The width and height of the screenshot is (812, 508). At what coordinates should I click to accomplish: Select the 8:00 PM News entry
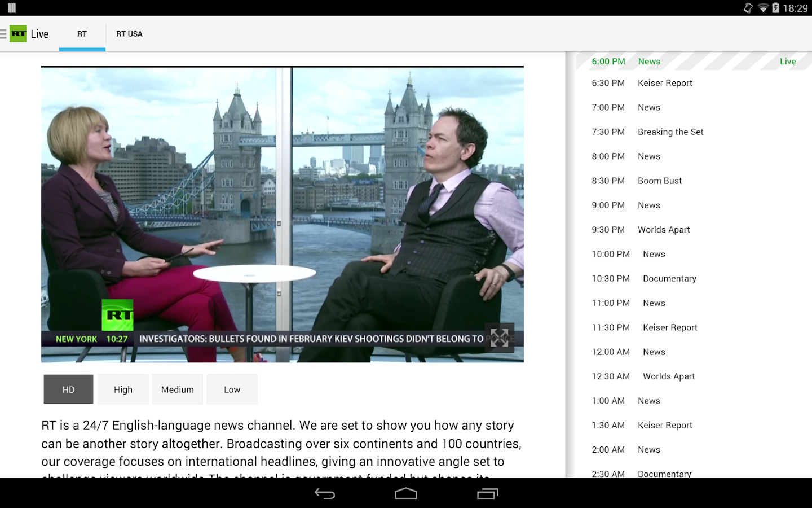coord(694,156)
